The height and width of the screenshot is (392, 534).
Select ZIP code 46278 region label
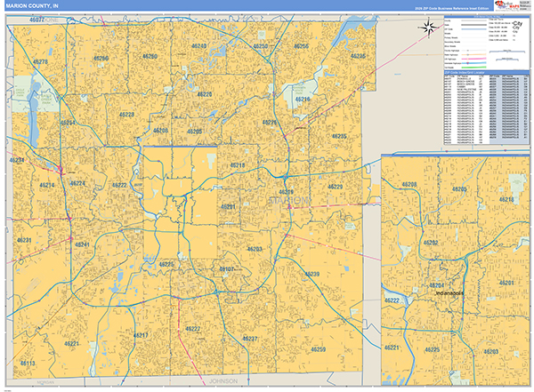click(40, 62)
